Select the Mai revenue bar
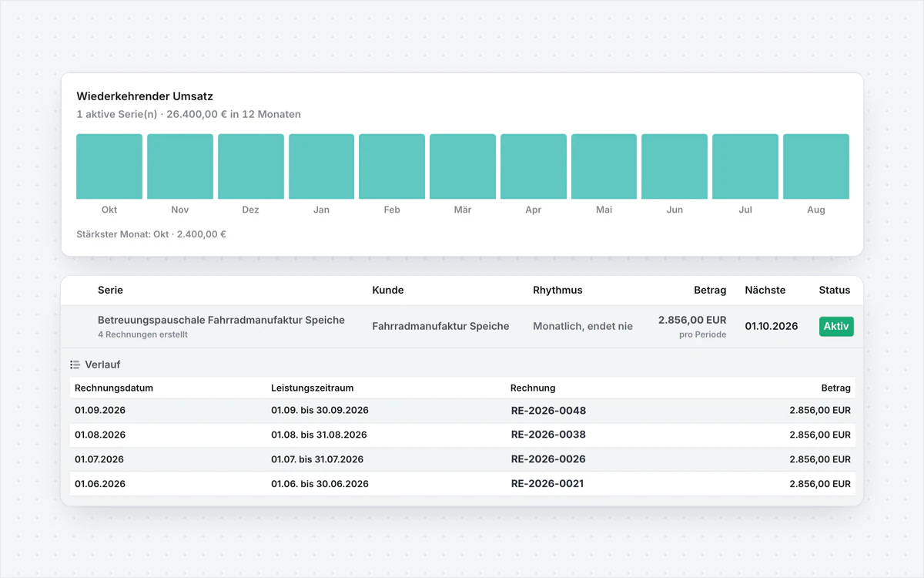The width and height of the screenshot is (924, 578). (x=604, y=166)
